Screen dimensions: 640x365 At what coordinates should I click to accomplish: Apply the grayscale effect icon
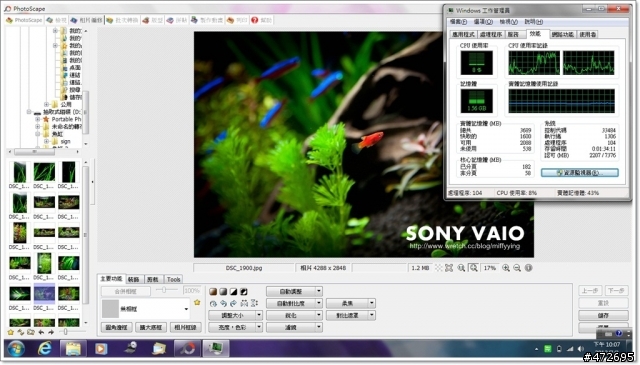tap(223, 292)
